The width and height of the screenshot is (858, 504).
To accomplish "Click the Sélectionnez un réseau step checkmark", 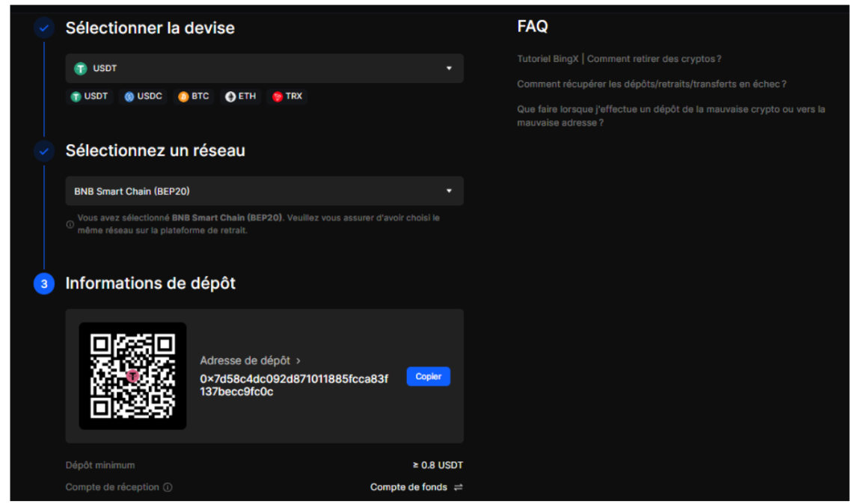I will point(44,151).
